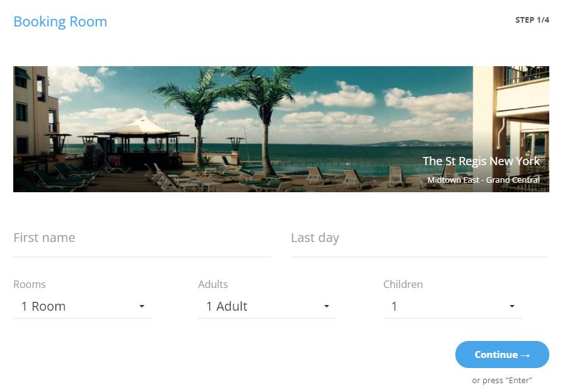Image resolution: width=572 pixels, height=392 pixels.
Task: Click the arrow icon inside Continue button
Action: coord(525,355)
